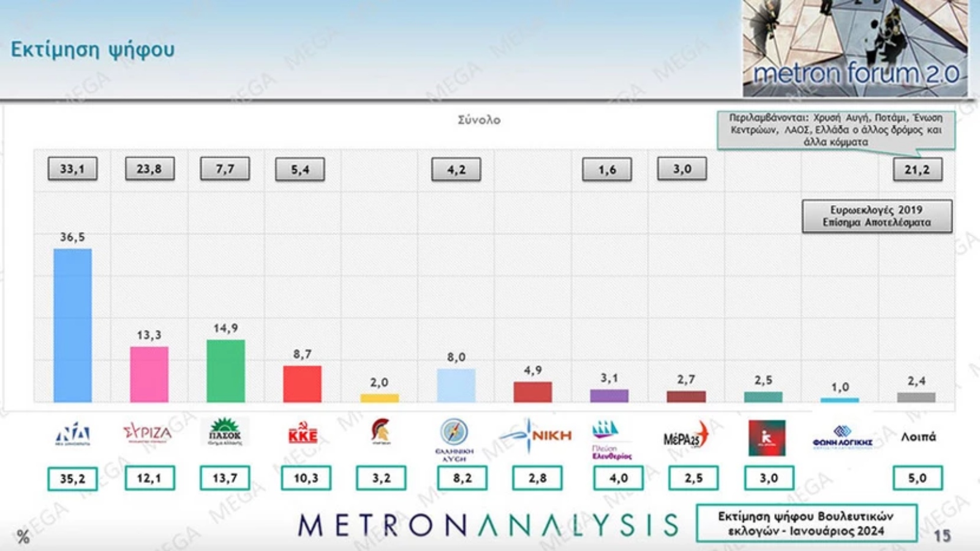Click the MeRA25 party logo
980x551 pixels.
pos(685,436)
